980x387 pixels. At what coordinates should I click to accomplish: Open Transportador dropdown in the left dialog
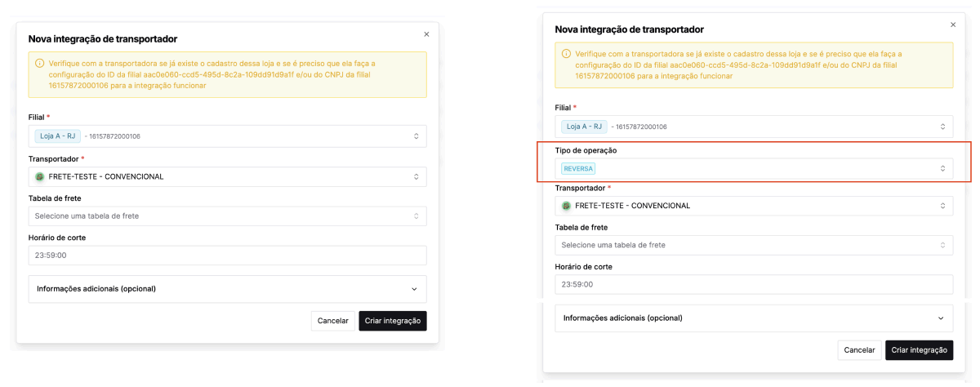[x=227, y=176]
